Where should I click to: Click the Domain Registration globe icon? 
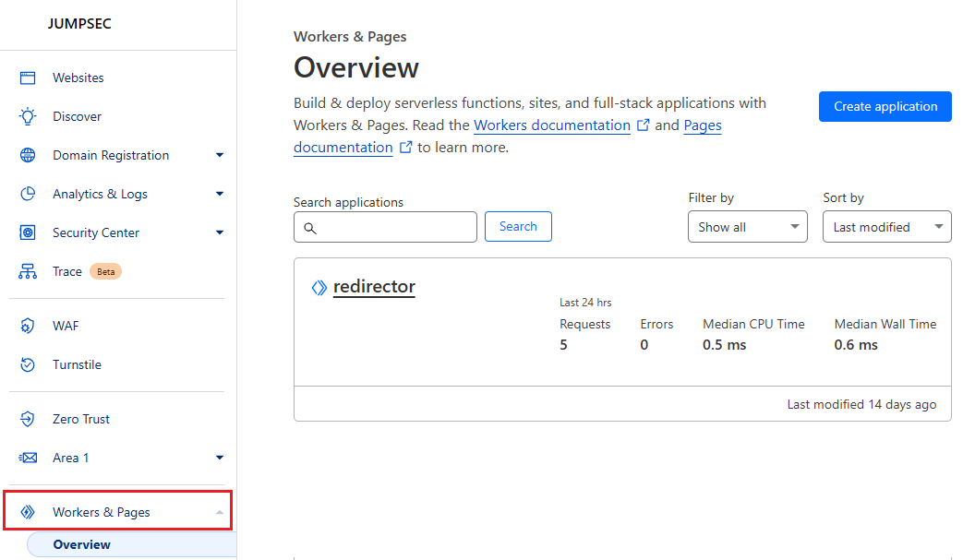(x=28, y=156)
